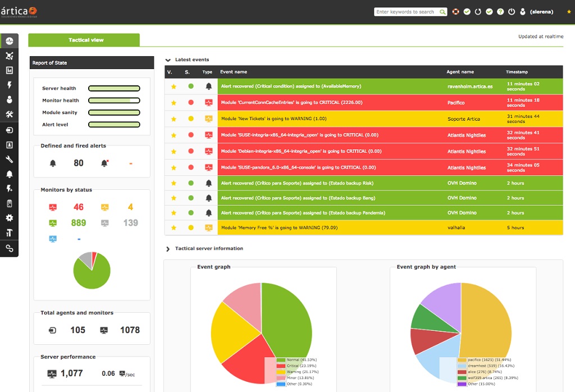Click the 889 normal monitors count
Screen dimensions: 575x392
point(79,223)
